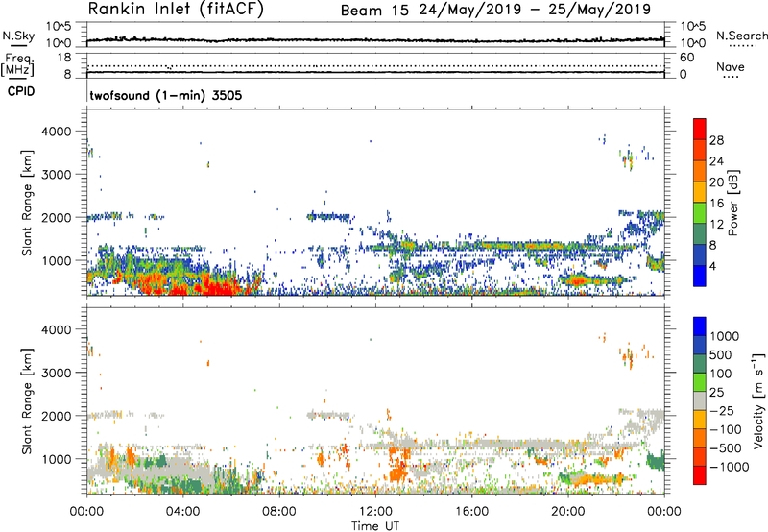Viewport: 768px width, 532px height.
Task: Click the '4000' tick on the power panel range axis
Action: (x=57, y=132)
